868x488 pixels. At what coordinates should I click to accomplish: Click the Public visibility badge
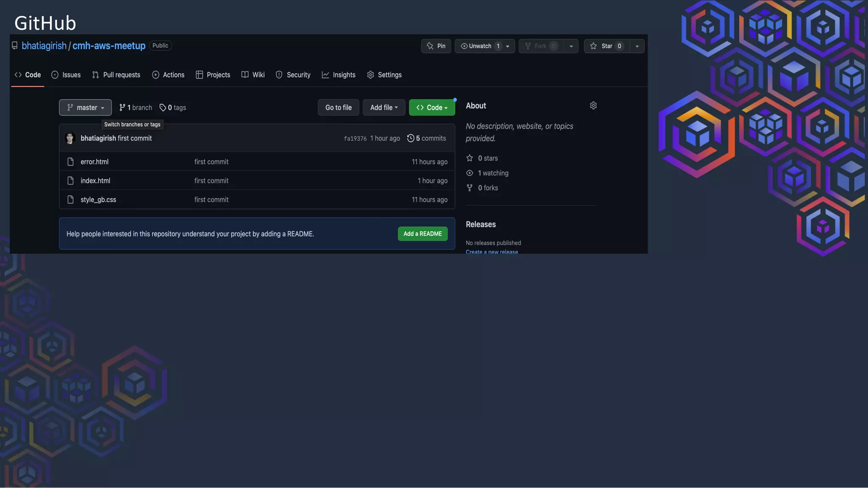(160, 46)
